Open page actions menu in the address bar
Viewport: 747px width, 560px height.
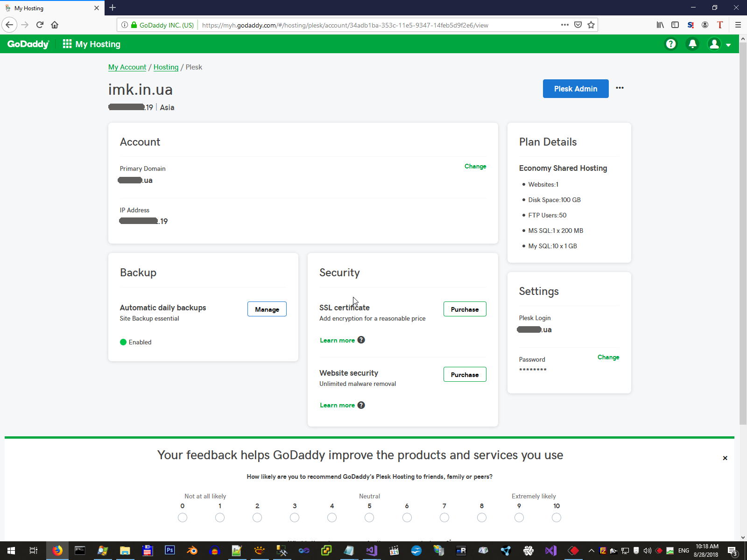pyautogui.click(x=565, y=25)
